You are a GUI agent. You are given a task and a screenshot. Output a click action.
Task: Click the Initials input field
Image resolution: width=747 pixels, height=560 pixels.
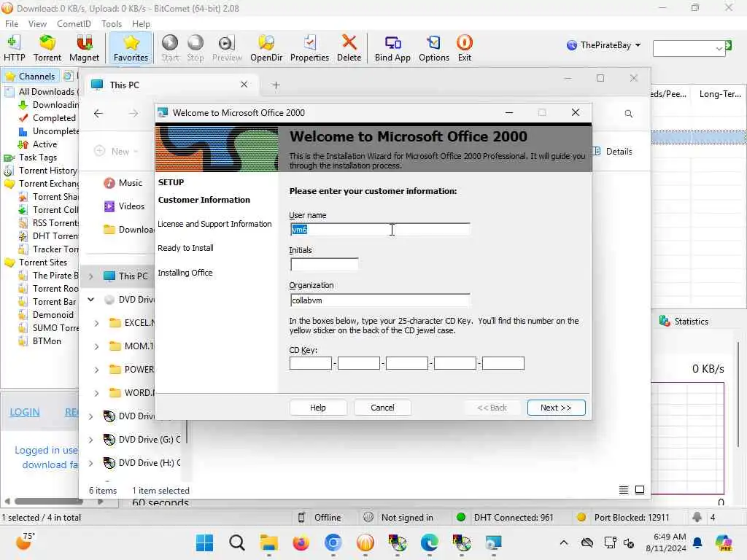point(324,264)
